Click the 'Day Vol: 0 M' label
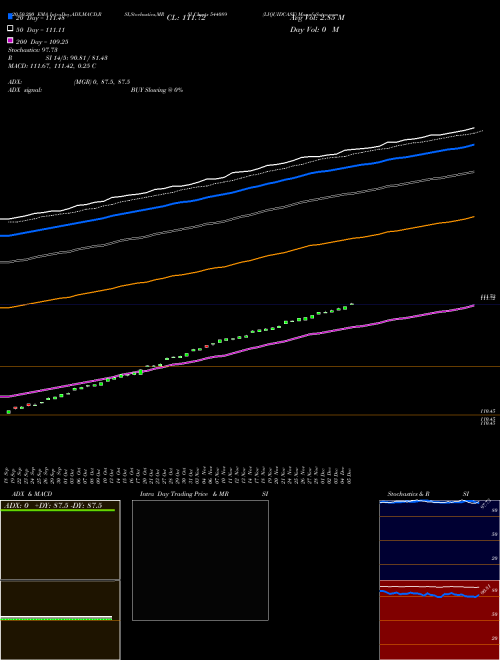 pos(314,29)
